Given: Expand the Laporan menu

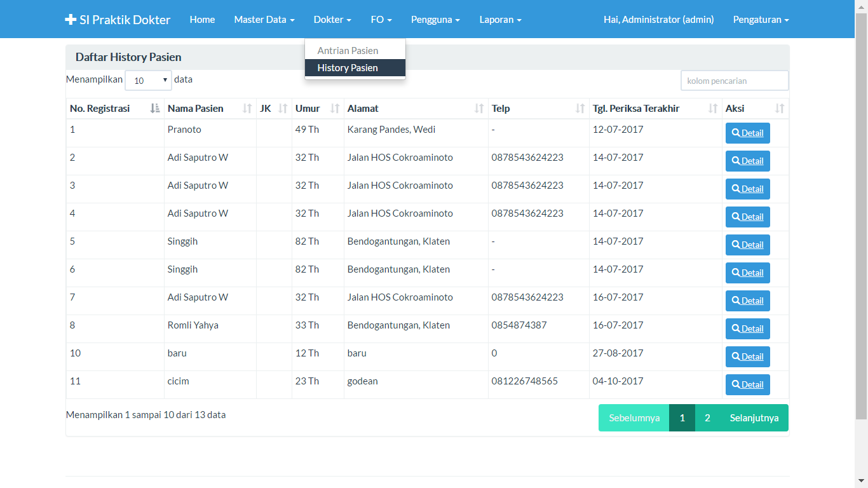Looking at the screenshot, I should [500, 20].
